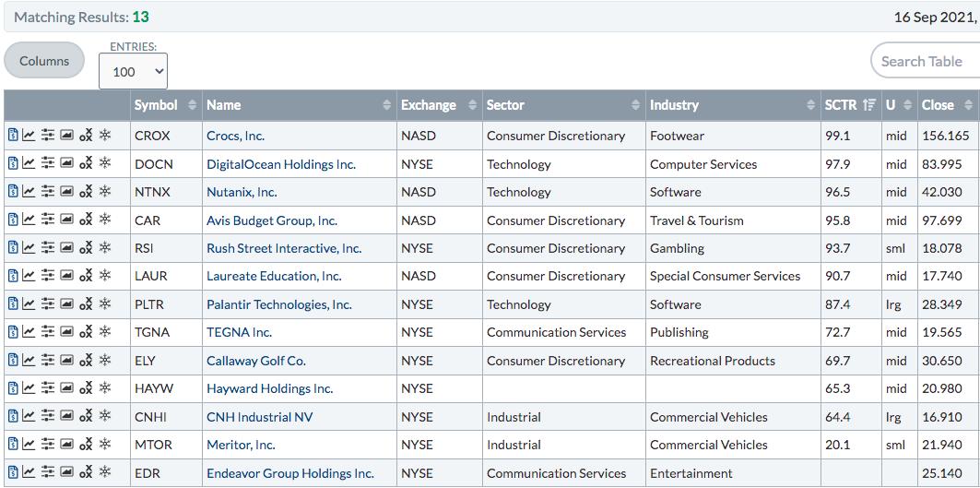Sort table by the Symbol column
Viewport: 980px width, 488px height.
166,105
